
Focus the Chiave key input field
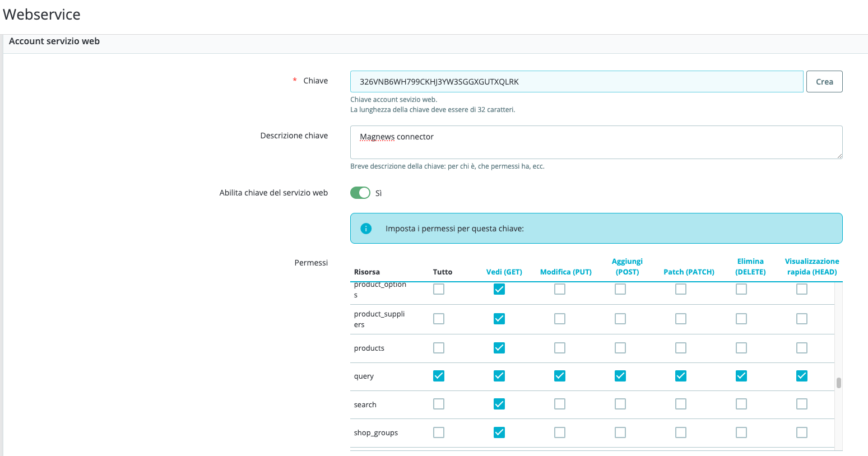click(577, 82)
